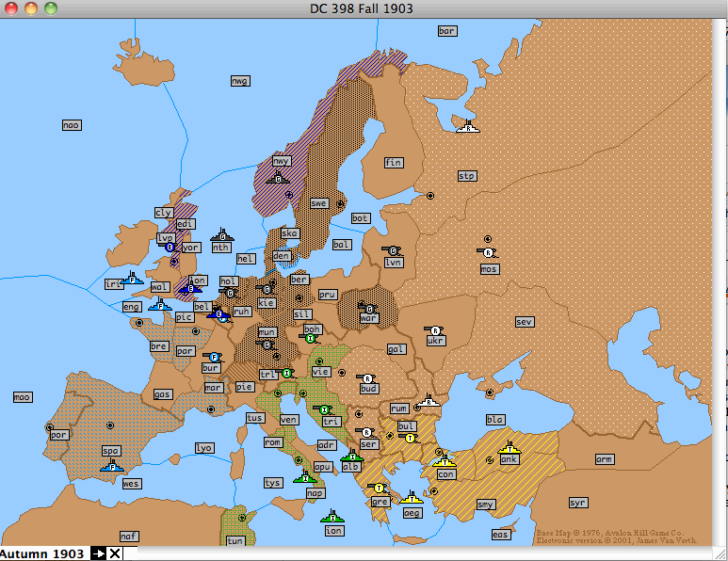
Task: Select the Italian fleet near nap
Action: [x=305, y=477]
